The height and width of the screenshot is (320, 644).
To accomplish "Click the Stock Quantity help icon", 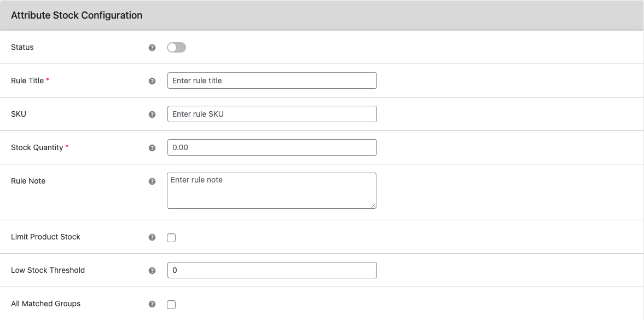I will (x=152, y=147).
